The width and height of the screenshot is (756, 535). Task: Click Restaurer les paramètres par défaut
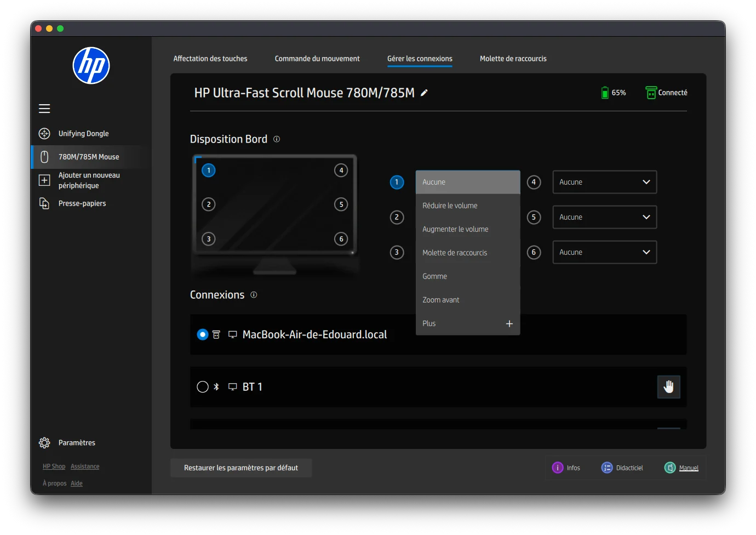[x=241, y=468]
